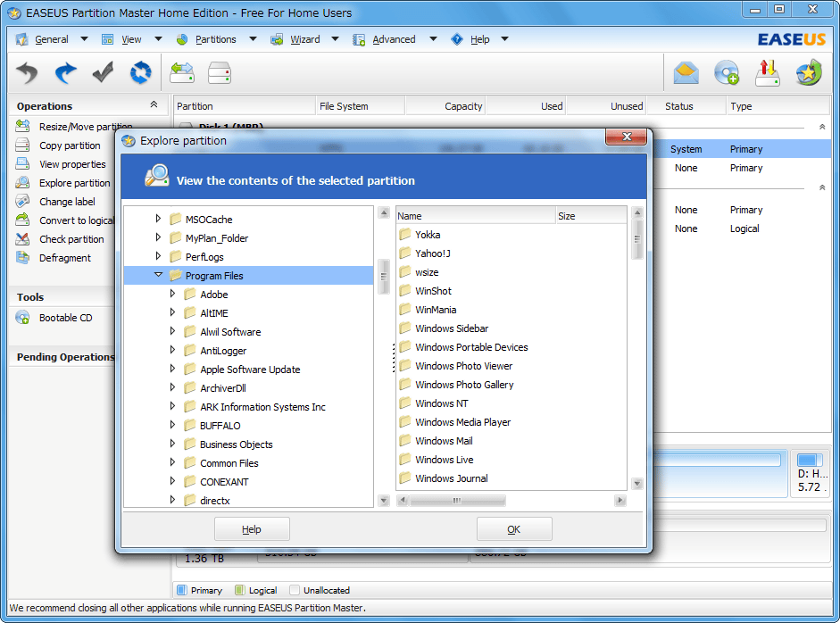
Task: Expand the BUFFALO folder node
Action: click(172, 425)
